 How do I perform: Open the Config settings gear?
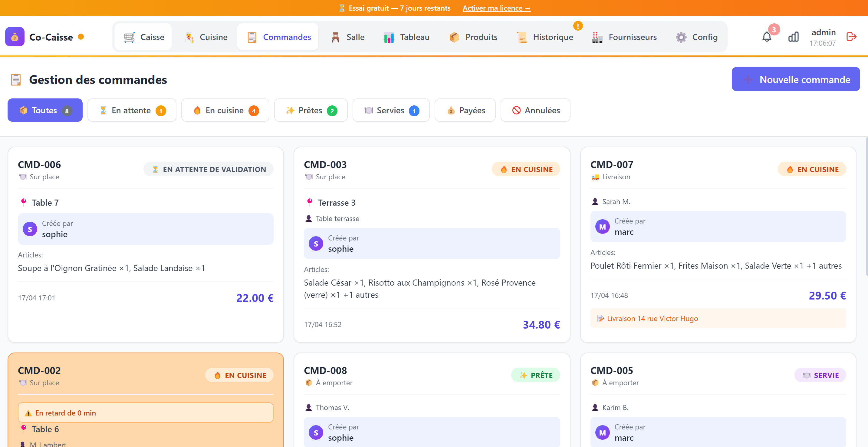pos(696,37)
